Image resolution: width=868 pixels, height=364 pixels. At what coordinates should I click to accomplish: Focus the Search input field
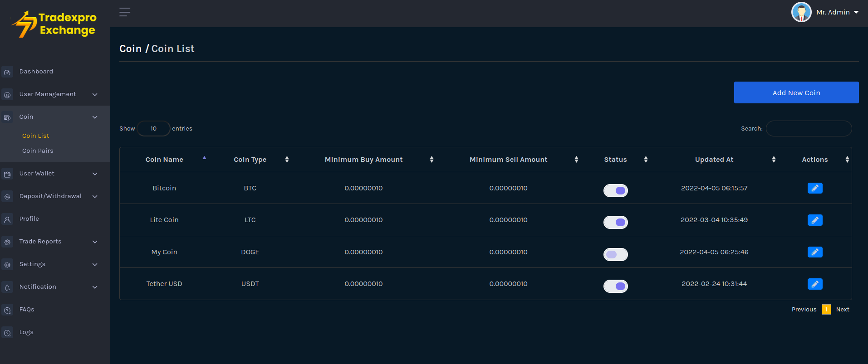pyautogui.click(x=809, y=129)
